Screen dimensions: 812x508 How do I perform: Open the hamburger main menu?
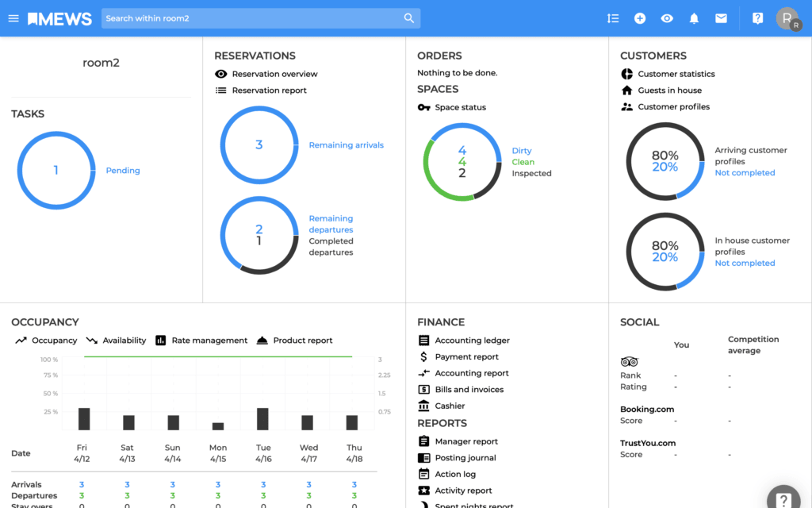click(x=13, y=18)
